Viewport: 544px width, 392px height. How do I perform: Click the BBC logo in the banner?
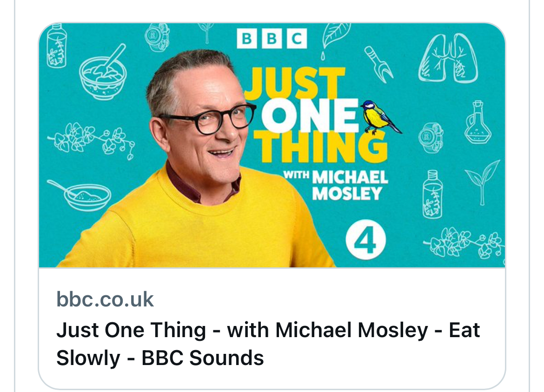pos(272,39)
